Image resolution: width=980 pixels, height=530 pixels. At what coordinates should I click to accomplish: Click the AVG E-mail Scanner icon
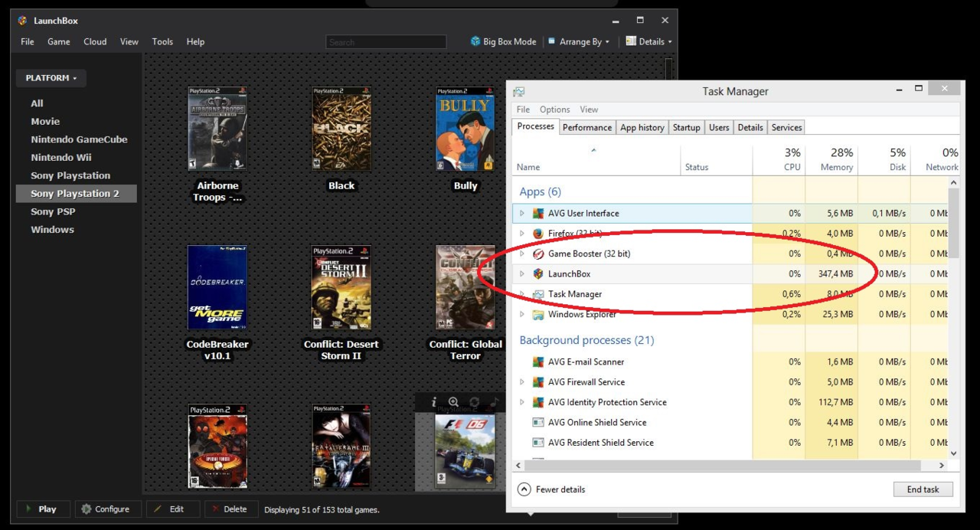[x=538, y=362]
